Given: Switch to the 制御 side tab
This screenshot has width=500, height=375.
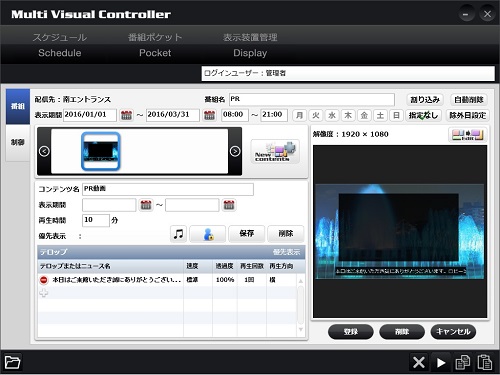Looking at the screenshot, I should pyautogui.click(x=18, y=143).
